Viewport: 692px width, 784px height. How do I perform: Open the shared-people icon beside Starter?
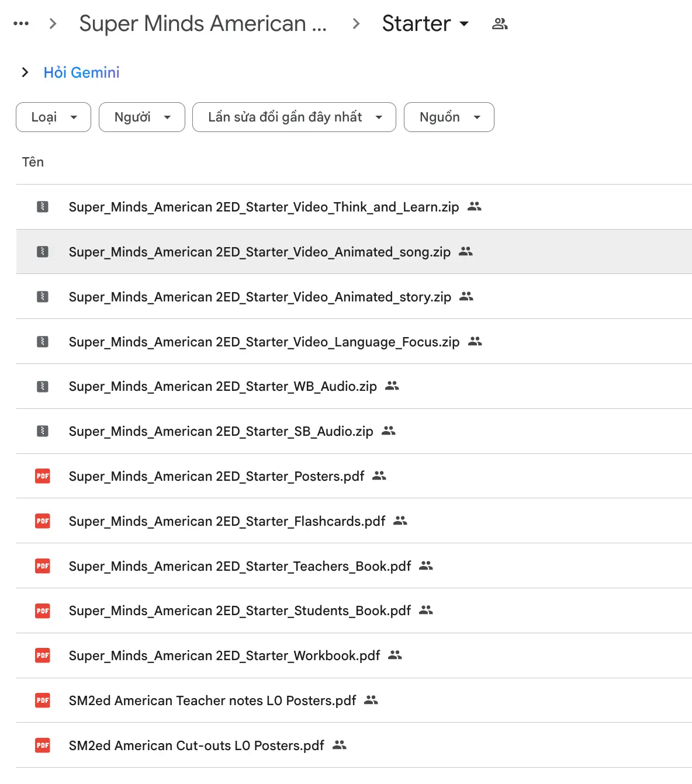tap(500, 24)
